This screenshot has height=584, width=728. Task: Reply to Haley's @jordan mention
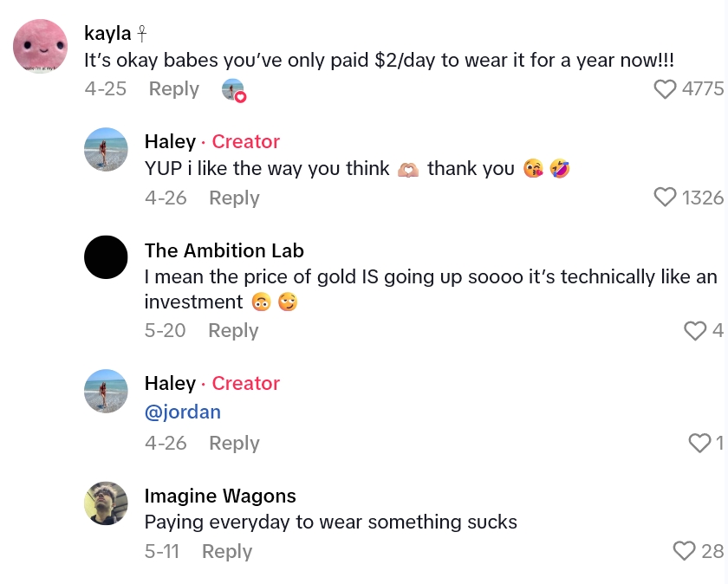coord(234,443)
